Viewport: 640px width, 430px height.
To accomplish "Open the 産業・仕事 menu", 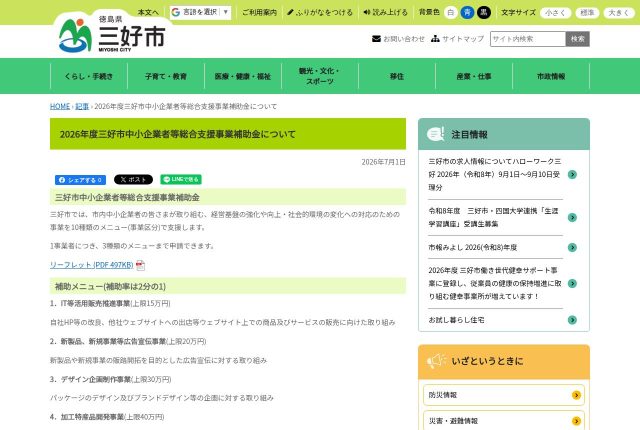I will point(474,76).
